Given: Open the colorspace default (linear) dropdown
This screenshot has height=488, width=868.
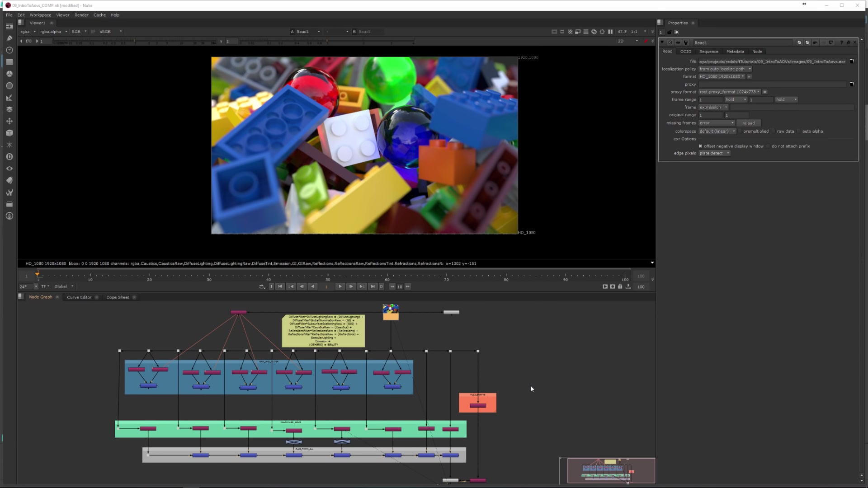Looking at the screenshot, I should 717,131.
